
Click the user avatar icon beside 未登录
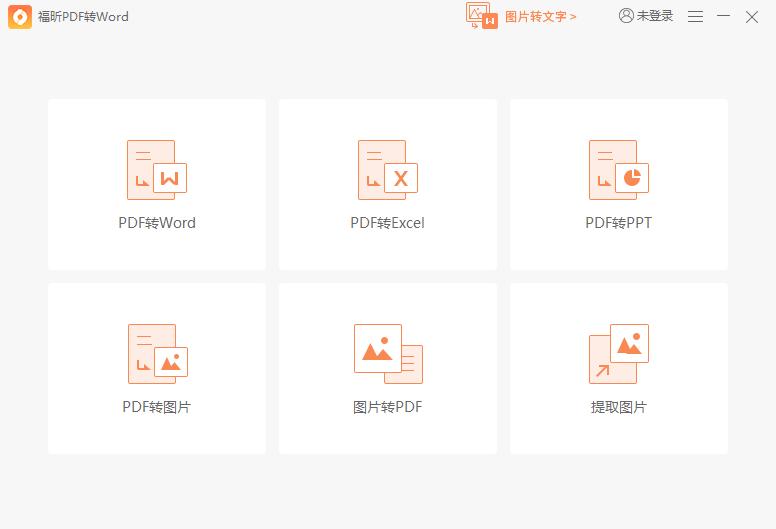[x=626, y=16]
